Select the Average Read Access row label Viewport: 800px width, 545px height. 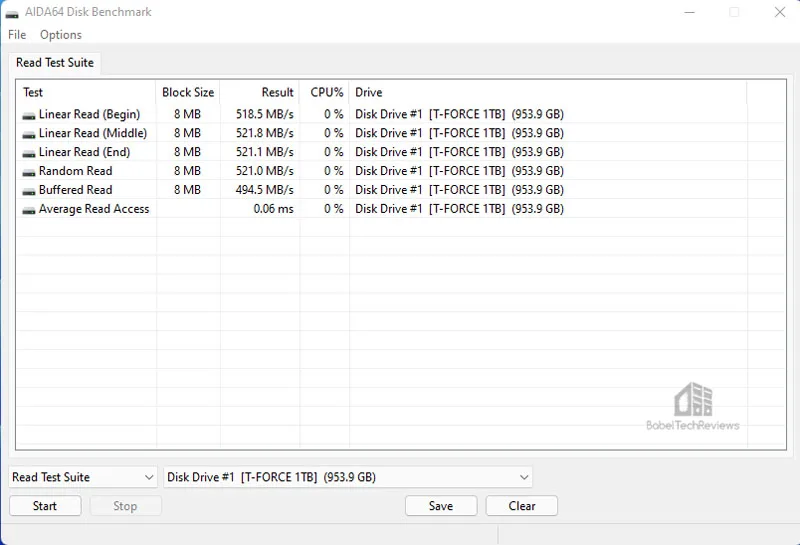pos(94,209)
